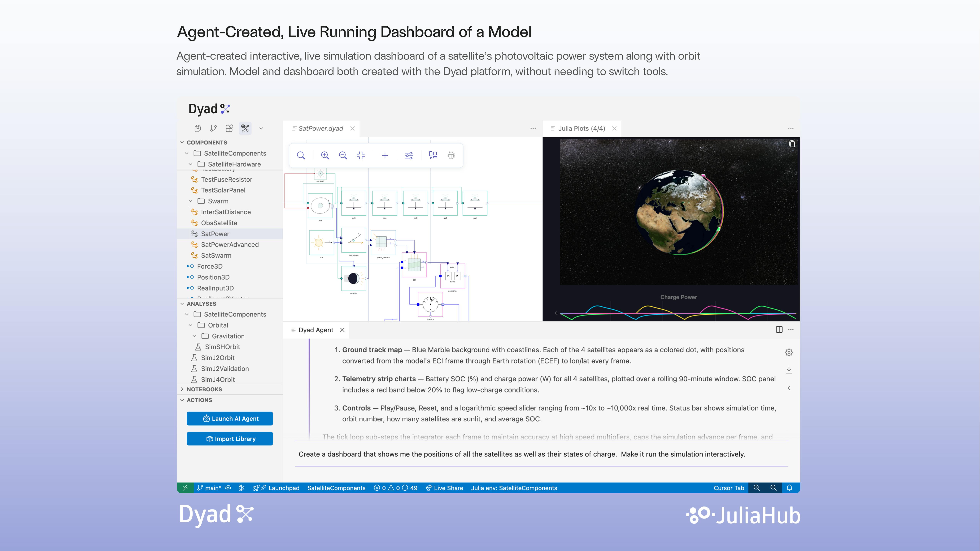
Task: Collapse the COMPONENTS section
Action: click(x=182, y=142)
